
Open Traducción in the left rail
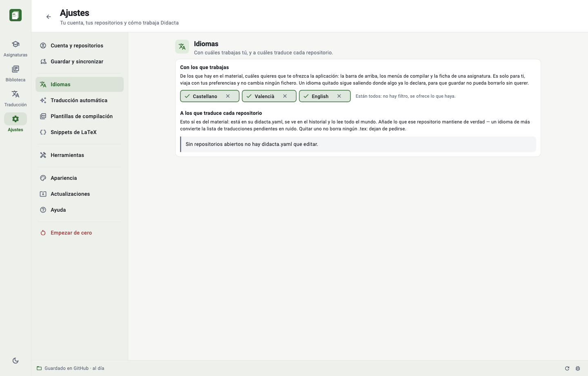tap(16, 98)
